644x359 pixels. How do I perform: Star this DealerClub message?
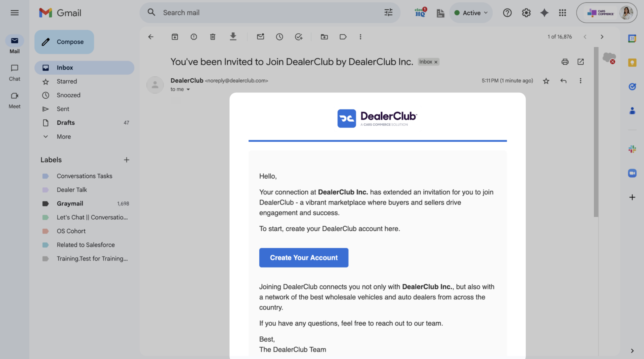click(x=546, y=81)
